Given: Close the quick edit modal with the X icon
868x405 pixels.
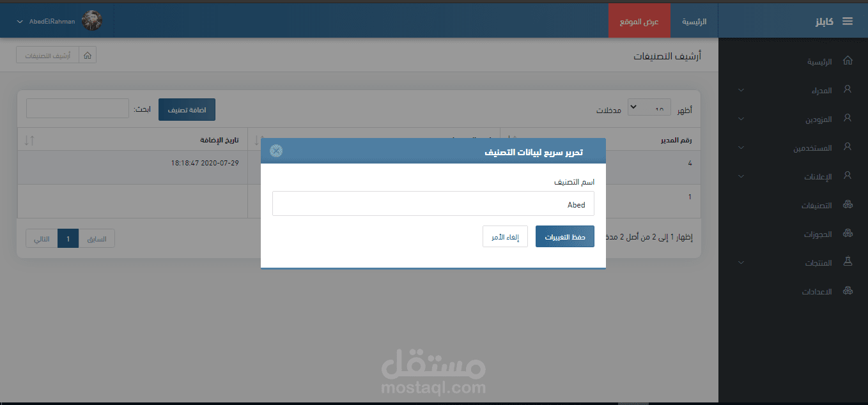Looking at the screenshot, I should coord(275,151).
